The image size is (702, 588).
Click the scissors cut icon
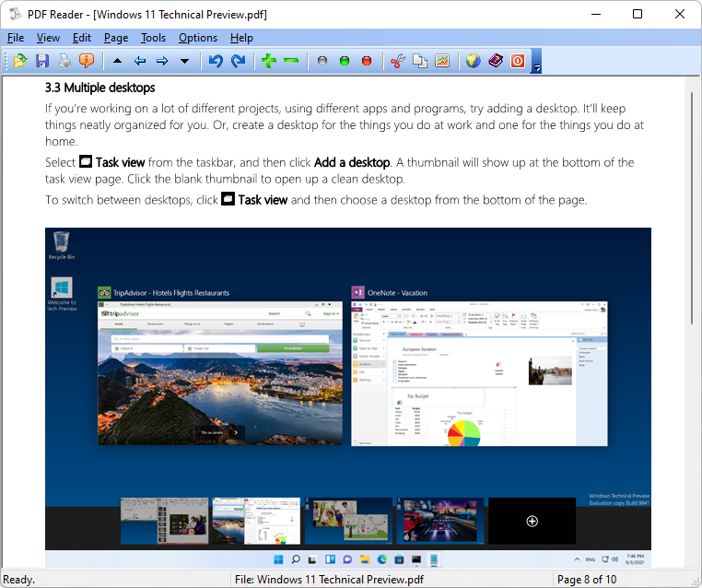coord(398,61)
